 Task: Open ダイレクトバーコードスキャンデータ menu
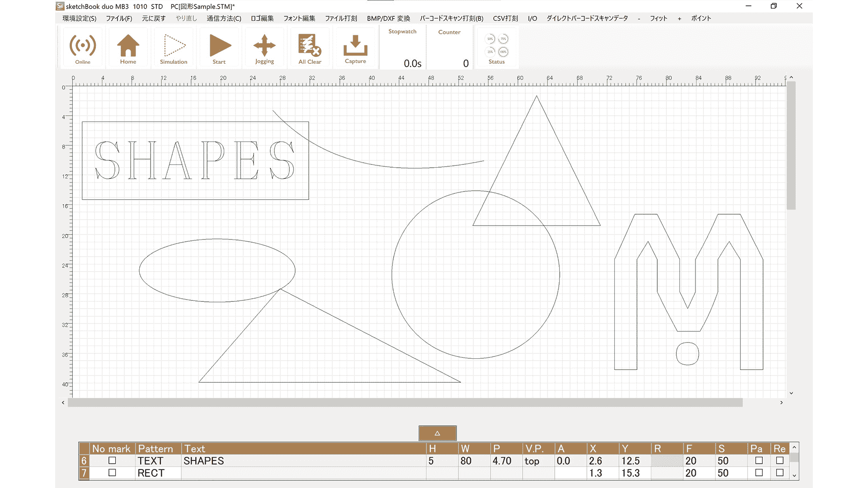pyautogui.click(x=587, y=19)
